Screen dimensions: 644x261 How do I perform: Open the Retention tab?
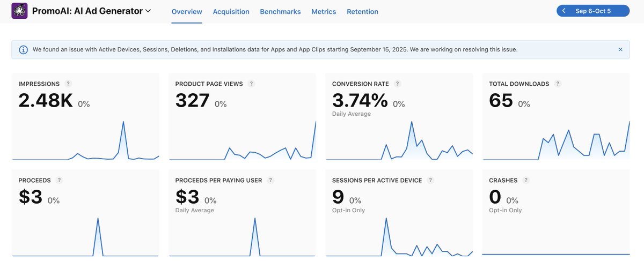(362, 11)
